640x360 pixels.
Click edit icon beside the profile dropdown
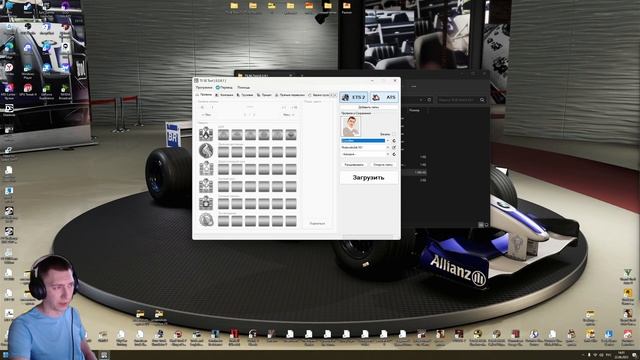[x=394, y=147]
